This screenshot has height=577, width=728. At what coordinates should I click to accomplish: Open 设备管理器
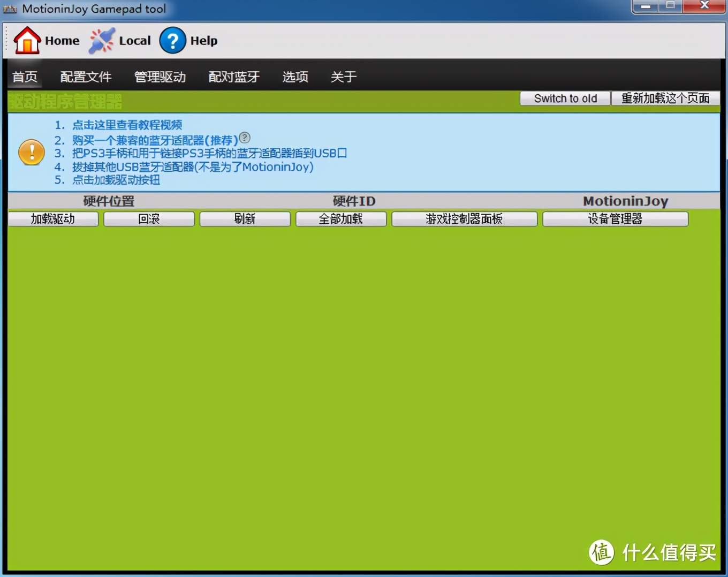[x=615, y=219]
